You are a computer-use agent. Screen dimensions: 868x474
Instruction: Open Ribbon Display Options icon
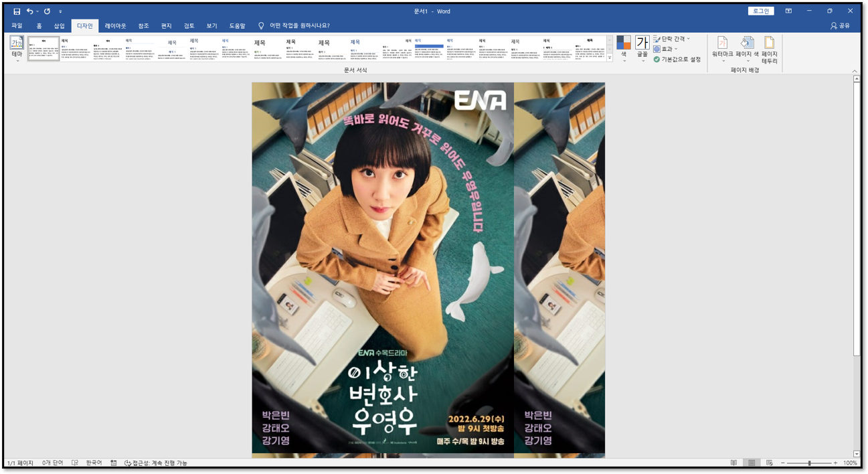[788, 11]
